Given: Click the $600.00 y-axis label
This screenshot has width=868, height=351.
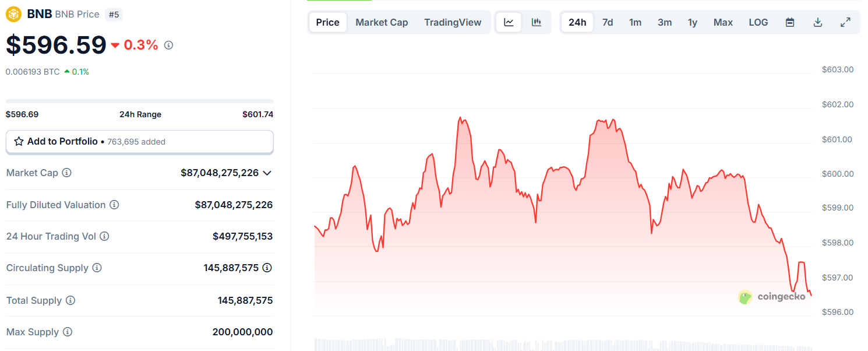Looking at the screenshot, I should tap(837, 174).
